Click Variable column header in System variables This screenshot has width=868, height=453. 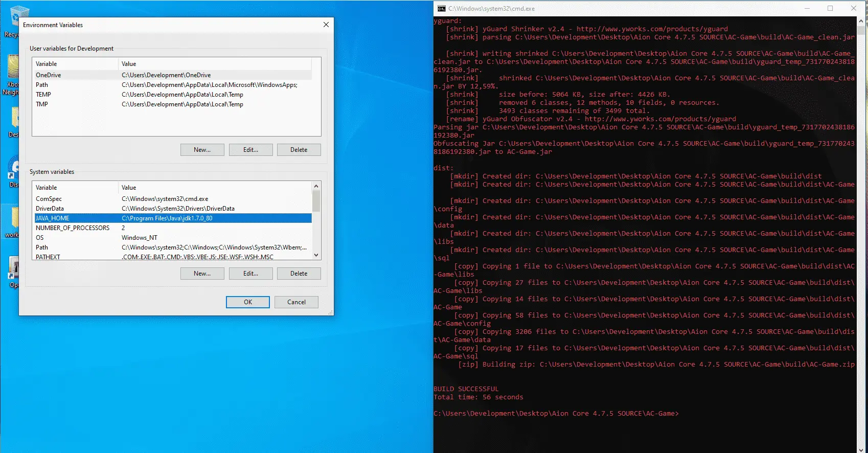click(x=75, y=188)
